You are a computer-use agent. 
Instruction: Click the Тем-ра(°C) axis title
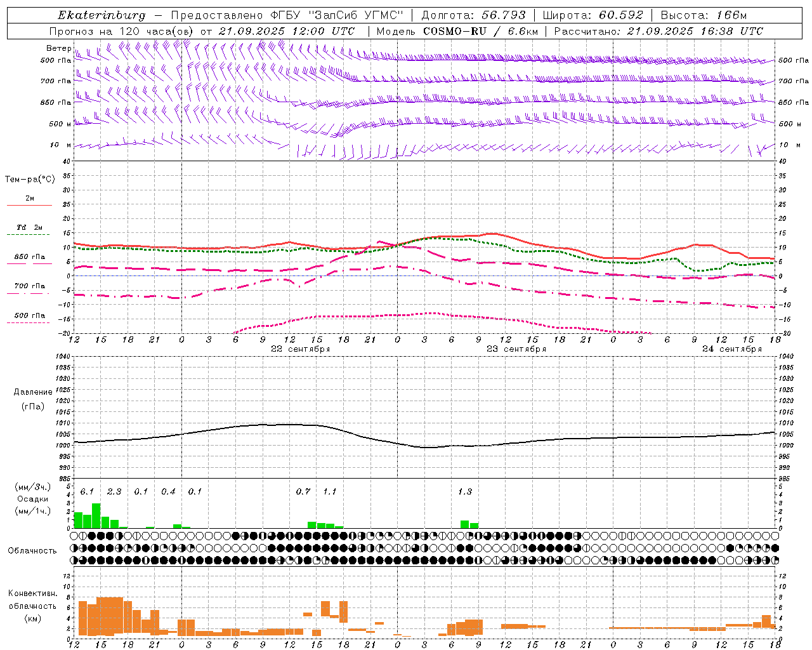tap(30, 180)
